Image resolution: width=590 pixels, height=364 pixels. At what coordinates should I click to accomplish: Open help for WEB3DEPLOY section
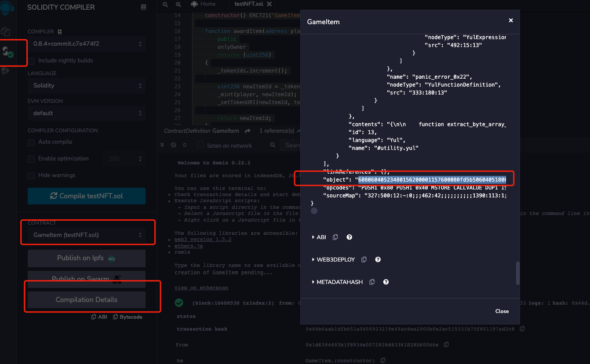[378, 259]
